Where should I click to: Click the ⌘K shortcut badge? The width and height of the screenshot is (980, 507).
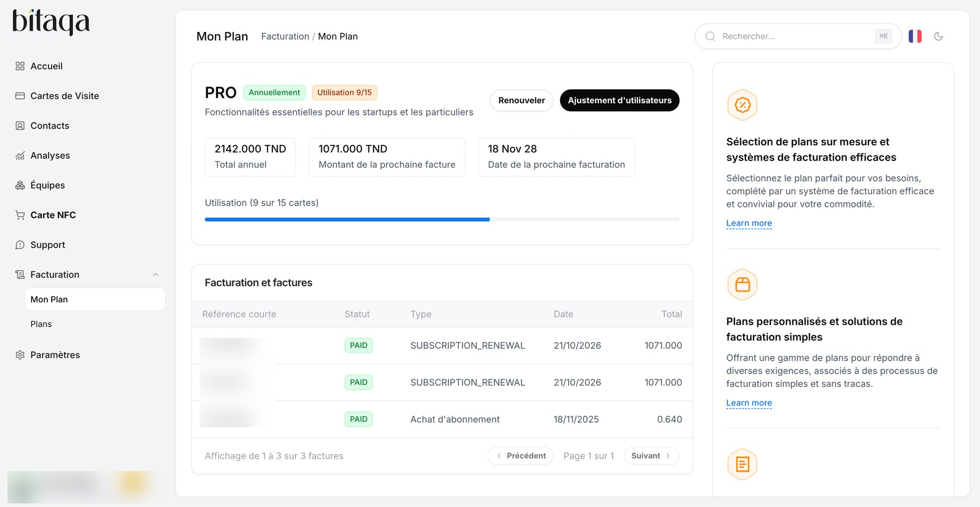tap(884, 36)
